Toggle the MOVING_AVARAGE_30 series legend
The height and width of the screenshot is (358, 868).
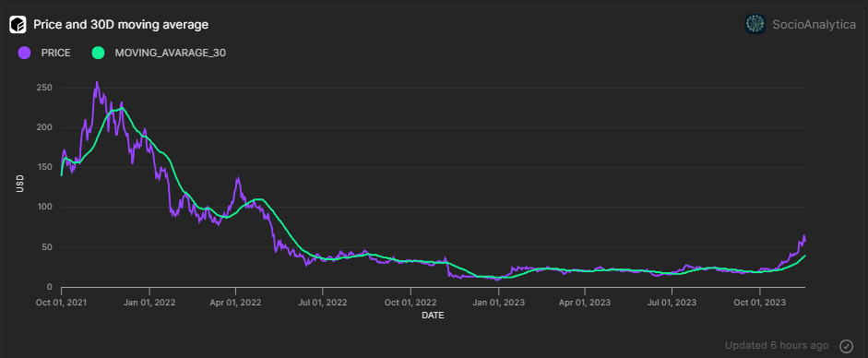point(159,54)
